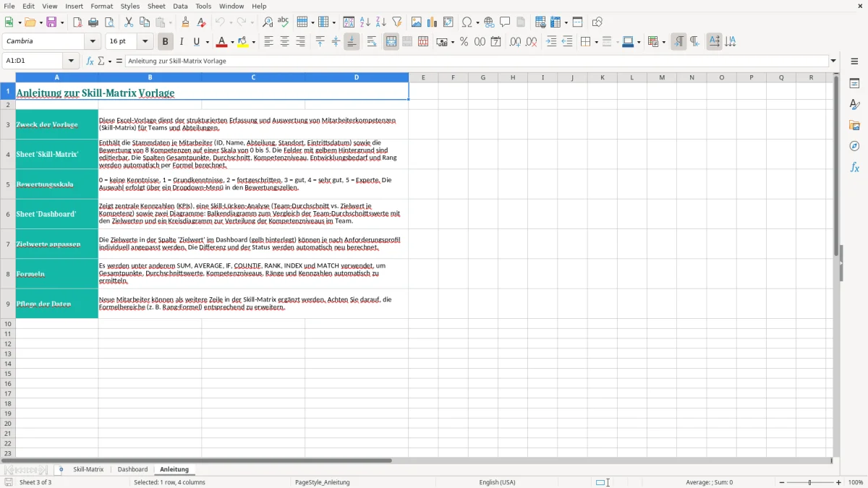Click Function Wizard fx icon
This screenshot has width=868, height=488.
tap(90, 61)
